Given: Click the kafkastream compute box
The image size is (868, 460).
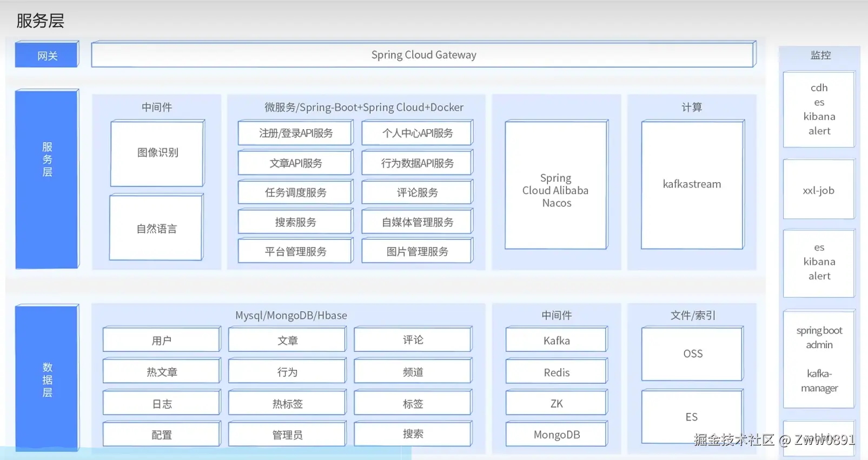Looking at the screenshot, I should coord(692,185).
